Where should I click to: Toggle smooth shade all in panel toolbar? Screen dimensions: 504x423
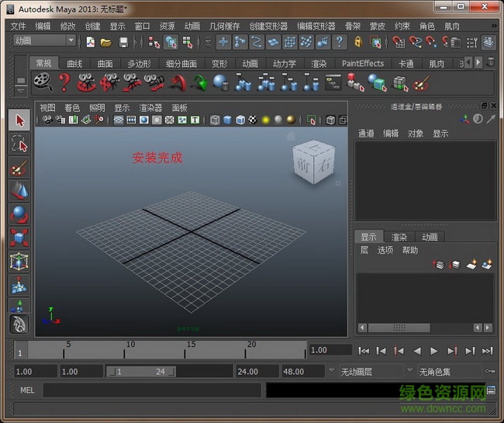(227, 120)
